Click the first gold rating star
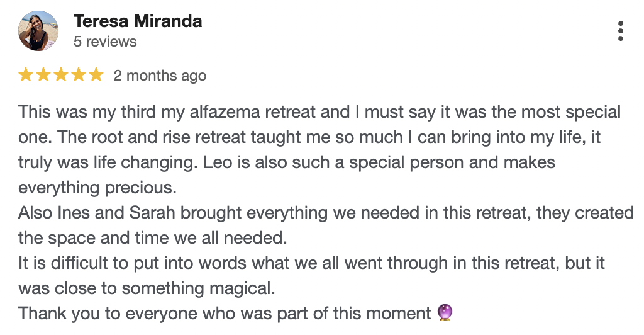Viewport: 644px width, 335px height. point(26,76)
